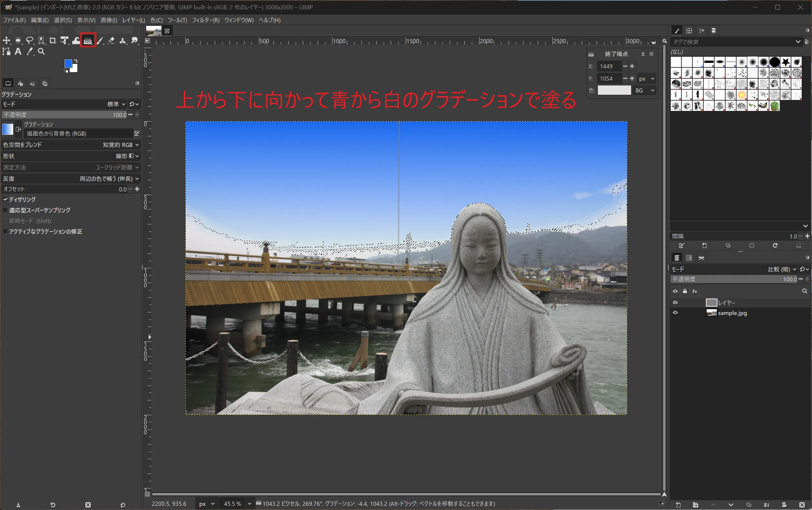This screenshot has width=812, height=510.
Task: Switch to the Channels tab
Action: [689, 258]
